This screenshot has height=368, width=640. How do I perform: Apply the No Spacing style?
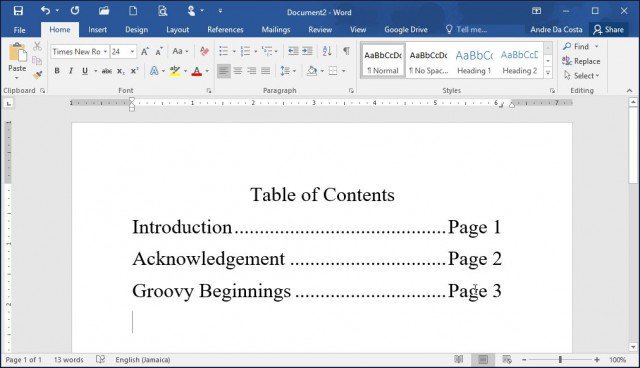tap(429, 60)
